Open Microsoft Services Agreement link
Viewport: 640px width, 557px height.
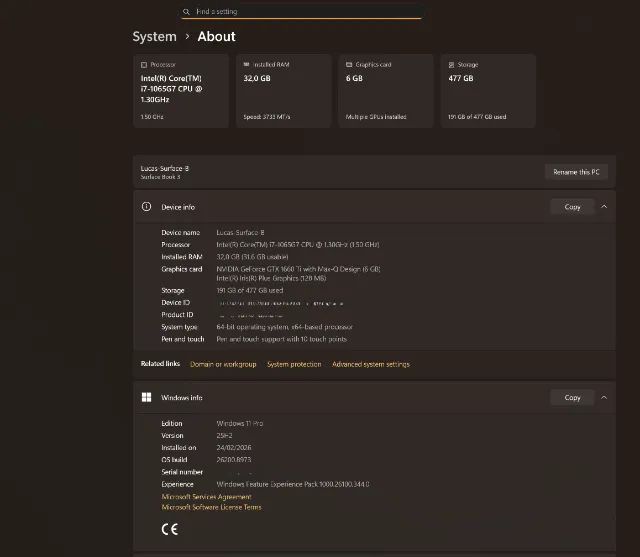coord(207,497)
